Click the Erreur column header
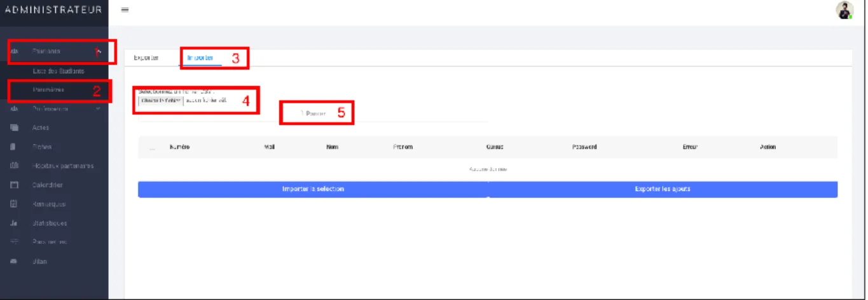The height and width of the screenshot is (300, 868). click(x=690, y=147)
